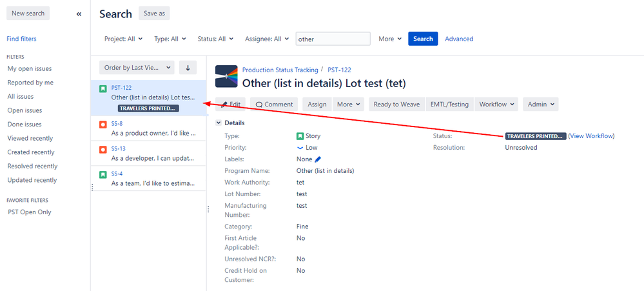The width and height of the screenshot is (644, 291).
Task: Open the Find filters link
Action: click(21, 39)
